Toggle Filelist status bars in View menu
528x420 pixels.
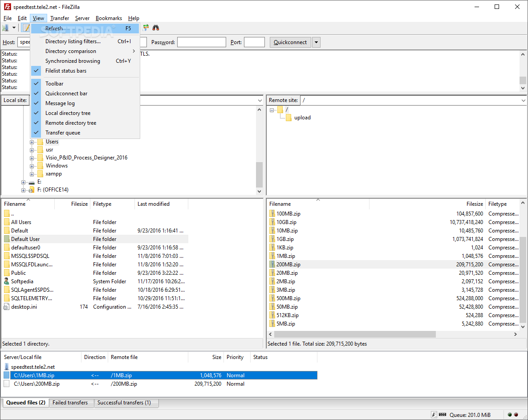coord(85,71)
